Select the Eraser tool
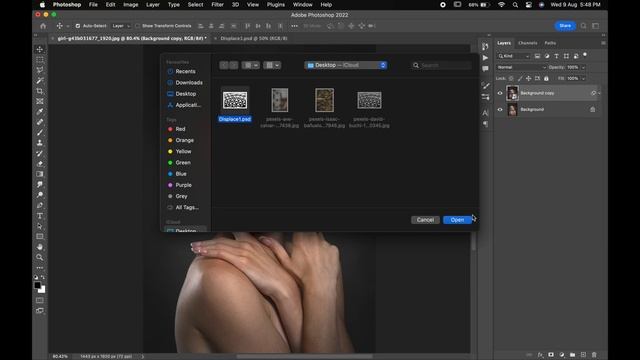This screenshot has width=640, height=360. 40,164
